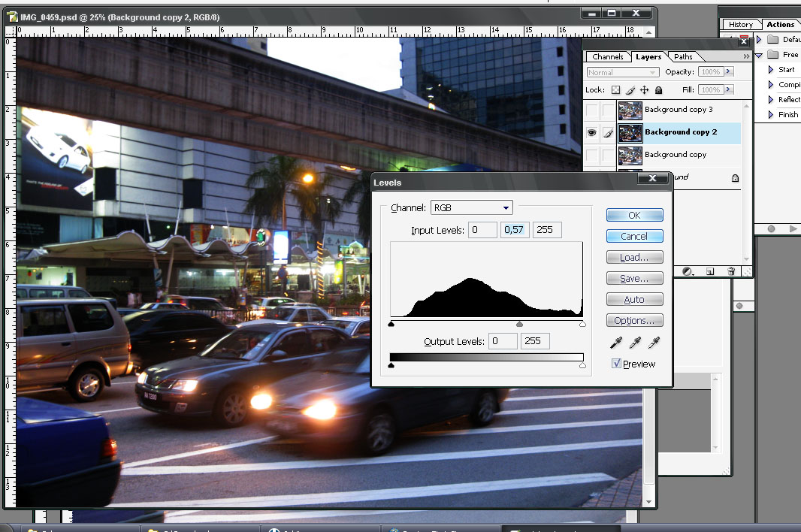The width and height of the screenshot is (801, 532).
Task: Click the Auto button in Levels
Action: click(634, 299)
